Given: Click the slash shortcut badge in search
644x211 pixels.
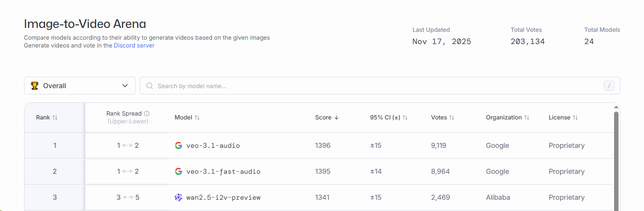Looking at the screenshot, I should [x=609, y=86].
